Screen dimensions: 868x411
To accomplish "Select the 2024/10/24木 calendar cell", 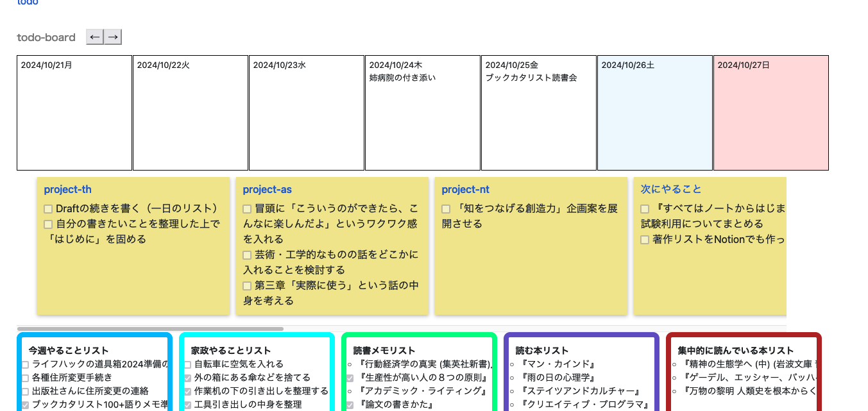I will click(x=423, y=113).
